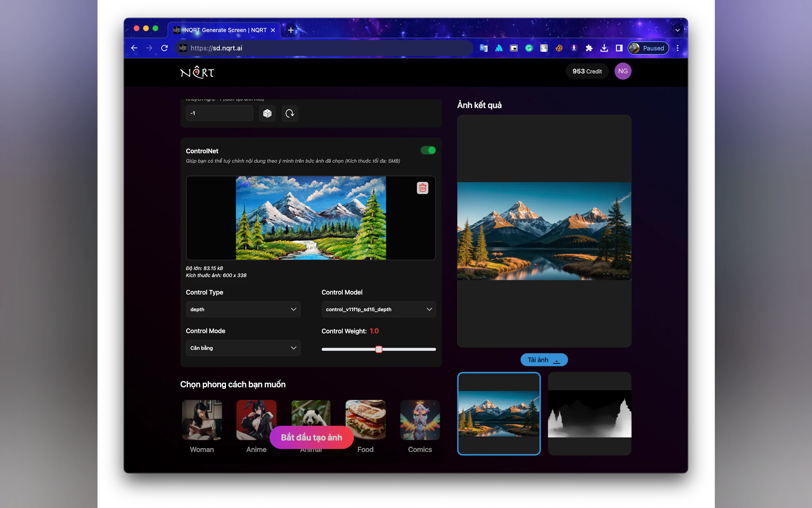Image resolution: width=812 pixels, height=508 pixels.
Task: Click the Tải ảnh download button
Action: [544, 360]
